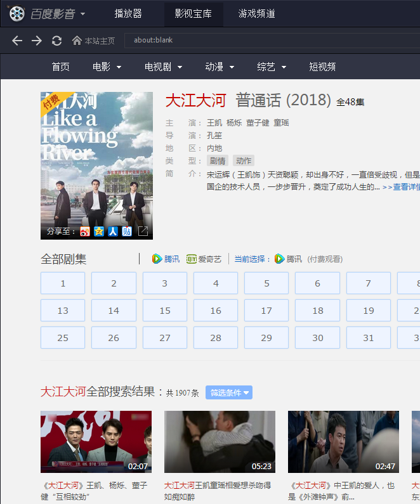Go back with the left arrow

point(17,41)
